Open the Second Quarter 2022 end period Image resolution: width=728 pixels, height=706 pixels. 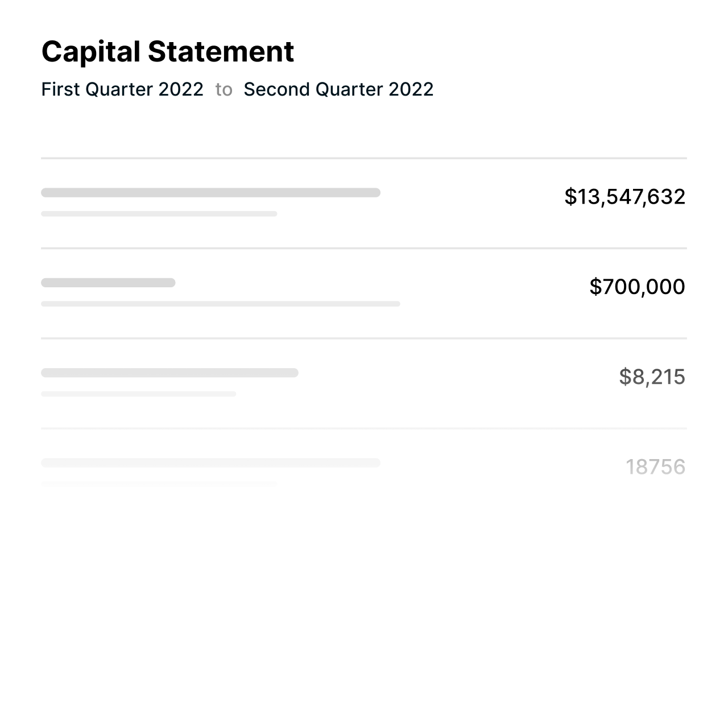pyautogui.click(x=338, y=89)
